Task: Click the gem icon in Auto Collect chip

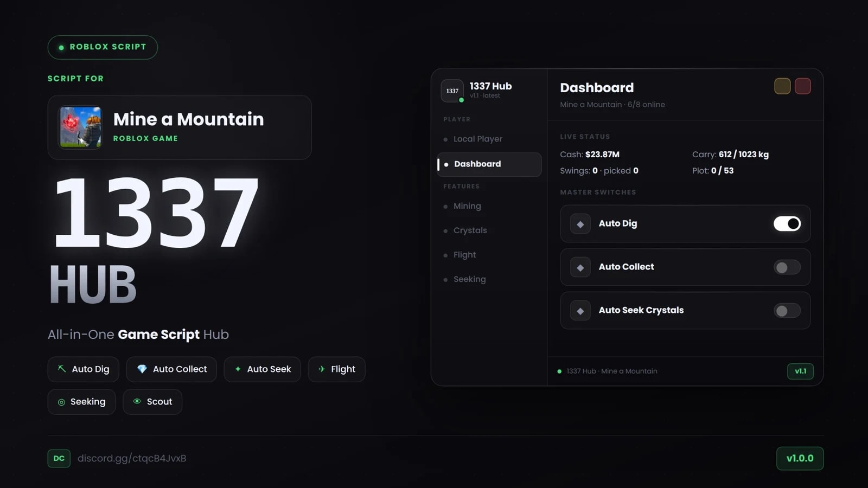Action: tap(142, 369)
